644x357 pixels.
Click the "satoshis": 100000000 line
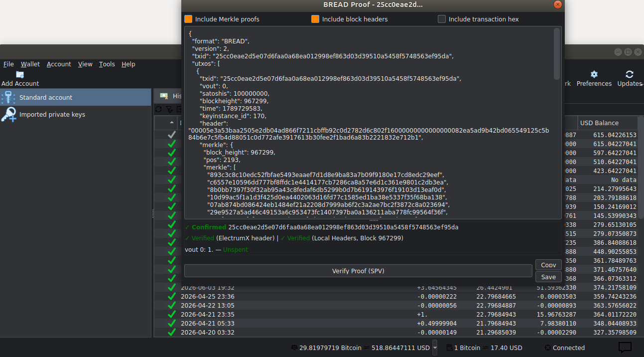coord(234,93)
